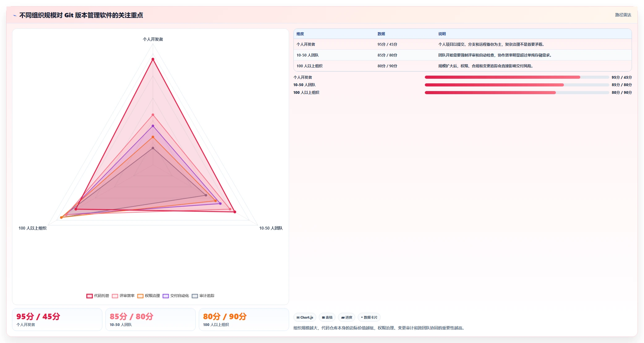This screenshot has height=343, width=644.
Task: Click the gray 审计追踪 point on 10-50 人团队 axis
Action: pos(206,195)
